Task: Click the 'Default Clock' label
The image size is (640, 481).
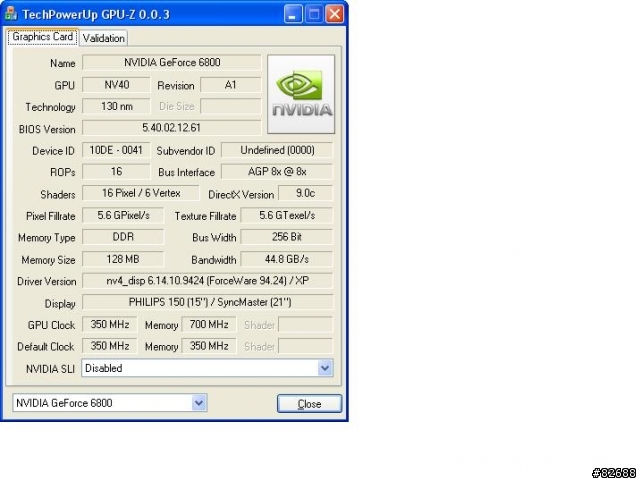Action: click(x=46, y=347)
